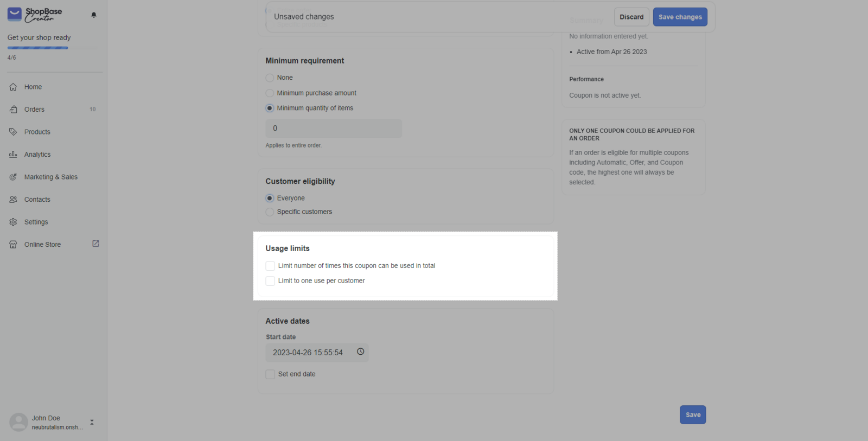Open Online Store in new window icon
The image size is (868, 441).
(x=95, y=244)
